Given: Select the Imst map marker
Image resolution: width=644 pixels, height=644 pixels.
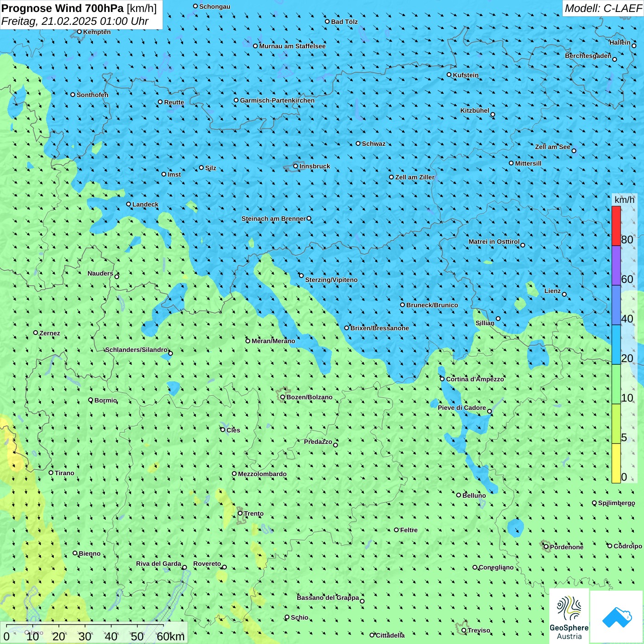Looking at the screenshot, I should pyautogui.click(x=164, y=174).
